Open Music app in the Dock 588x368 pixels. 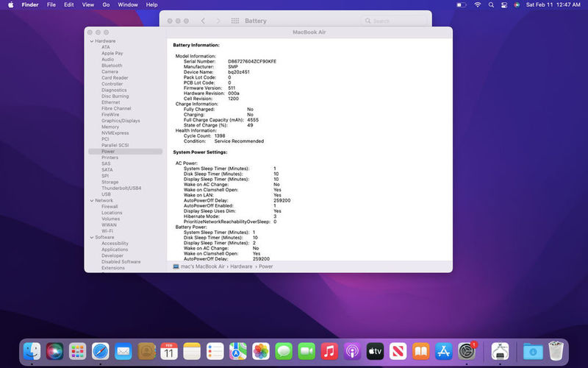329,352
